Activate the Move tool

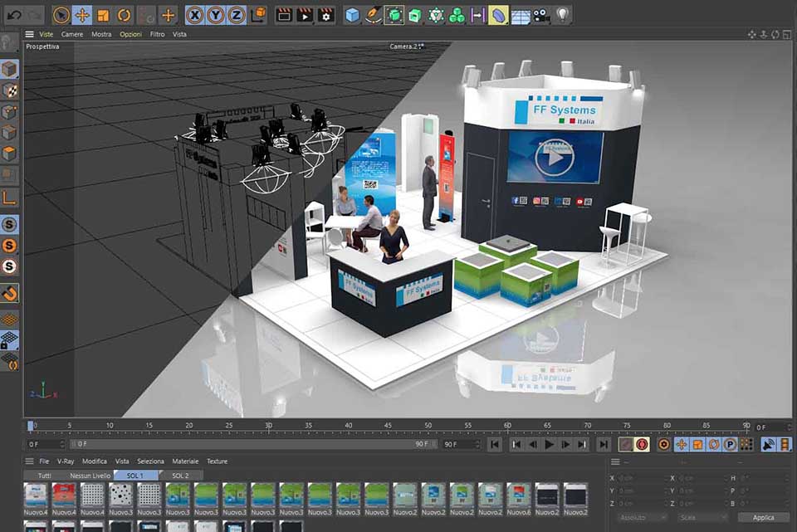(x=82, y=15)
